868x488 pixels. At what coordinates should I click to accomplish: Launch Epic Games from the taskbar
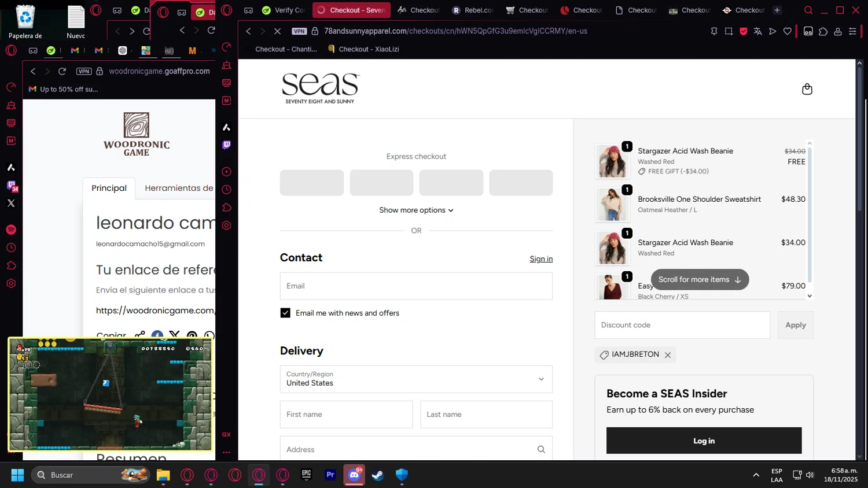coord(306,475)
